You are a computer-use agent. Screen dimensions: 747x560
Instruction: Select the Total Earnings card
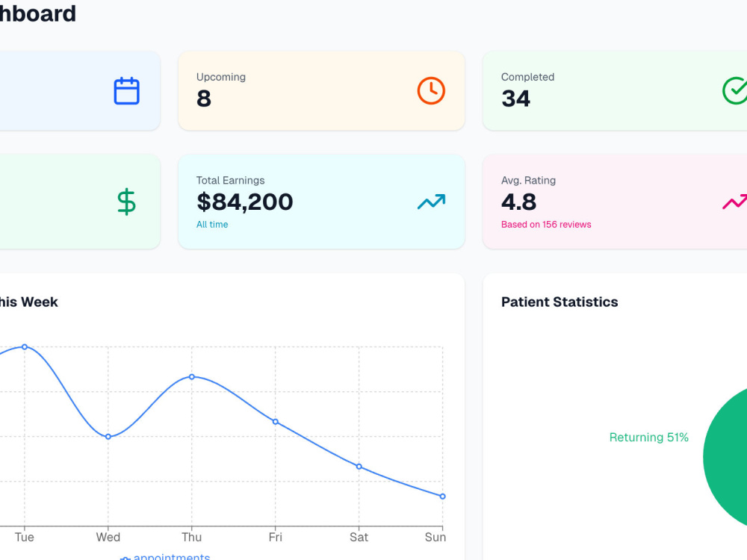(321, 202)
